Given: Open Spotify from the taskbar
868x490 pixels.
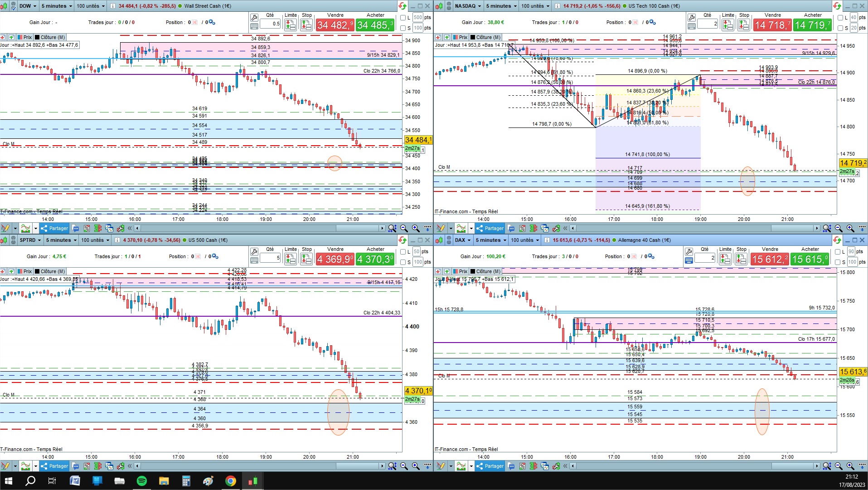Looking at the screenshot, I should (141, 480).
